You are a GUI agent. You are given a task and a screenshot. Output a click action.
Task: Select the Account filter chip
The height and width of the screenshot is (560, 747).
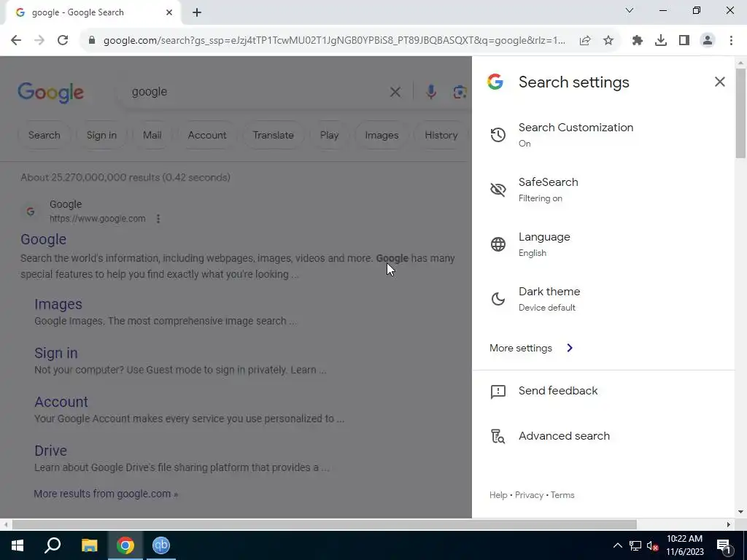207,135
